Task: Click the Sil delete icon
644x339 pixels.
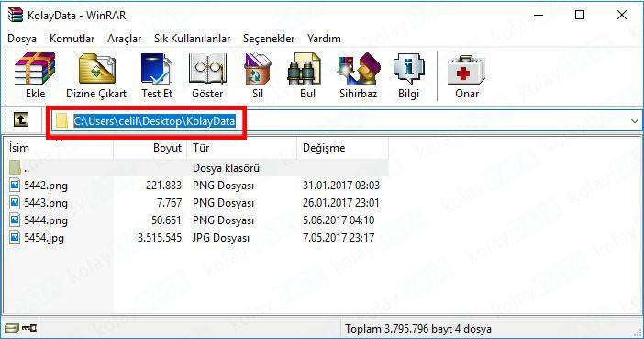Action: (x=258, y=69)
